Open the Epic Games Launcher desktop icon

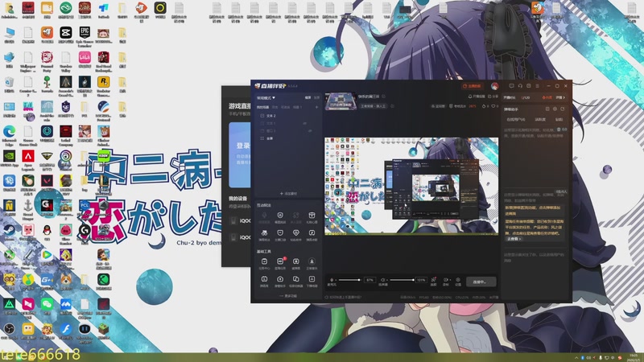[x=85, y=35]
